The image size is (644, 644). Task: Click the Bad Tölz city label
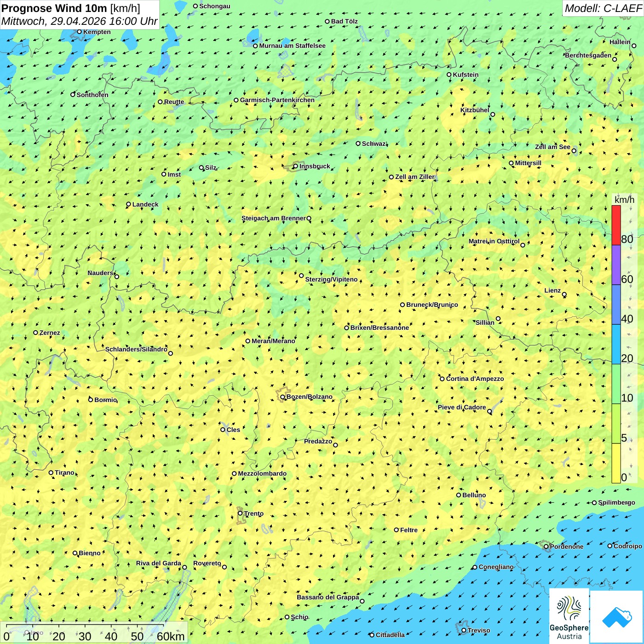tap(345, 21)
